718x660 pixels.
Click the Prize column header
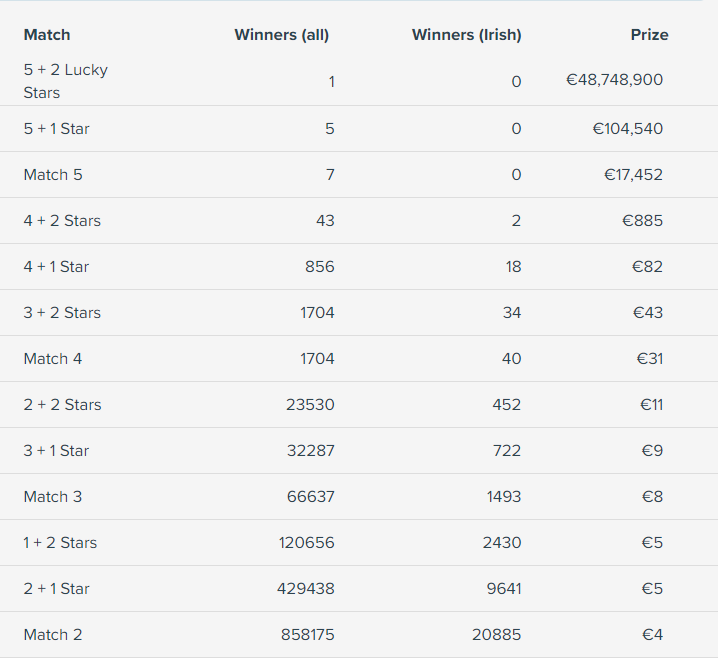tap(649, 35)
